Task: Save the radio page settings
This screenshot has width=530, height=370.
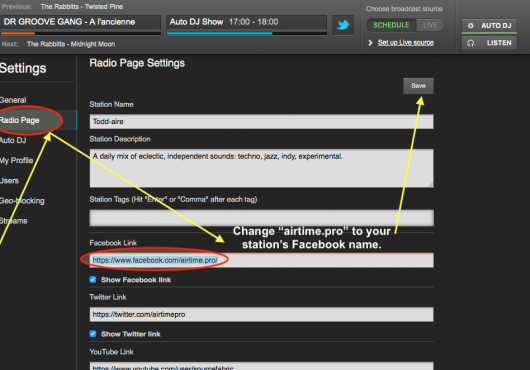Action: click(x=418, y=86)
